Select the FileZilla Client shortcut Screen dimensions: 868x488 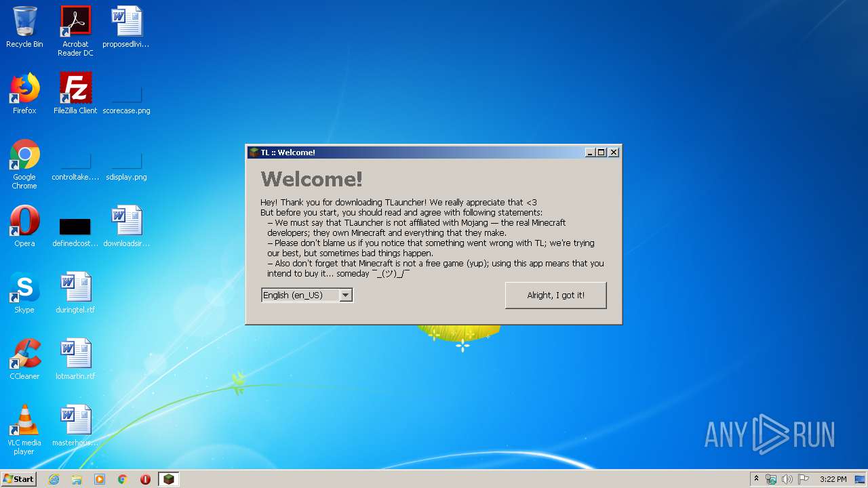(75, 94)
